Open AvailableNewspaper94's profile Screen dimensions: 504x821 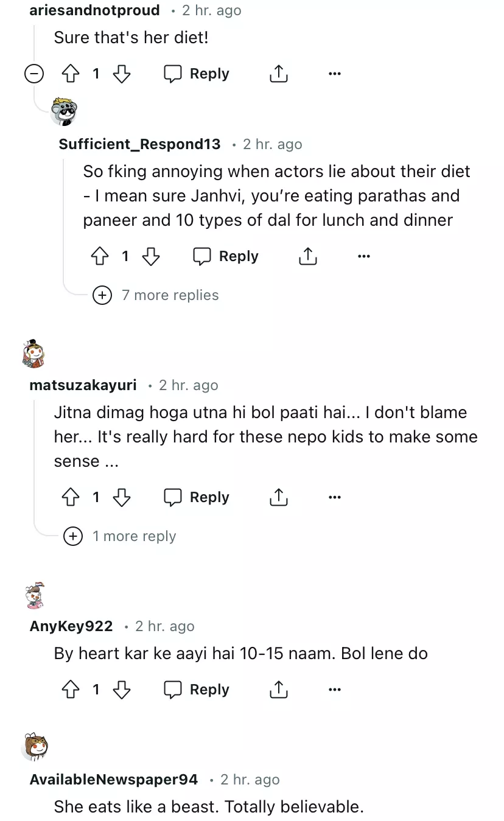coord(114,780)
